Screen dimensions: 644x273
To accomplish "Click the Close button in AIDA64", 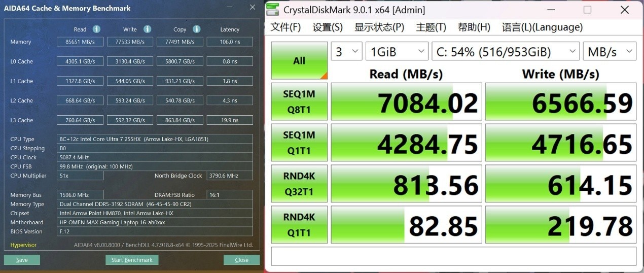I will (241, 260).
